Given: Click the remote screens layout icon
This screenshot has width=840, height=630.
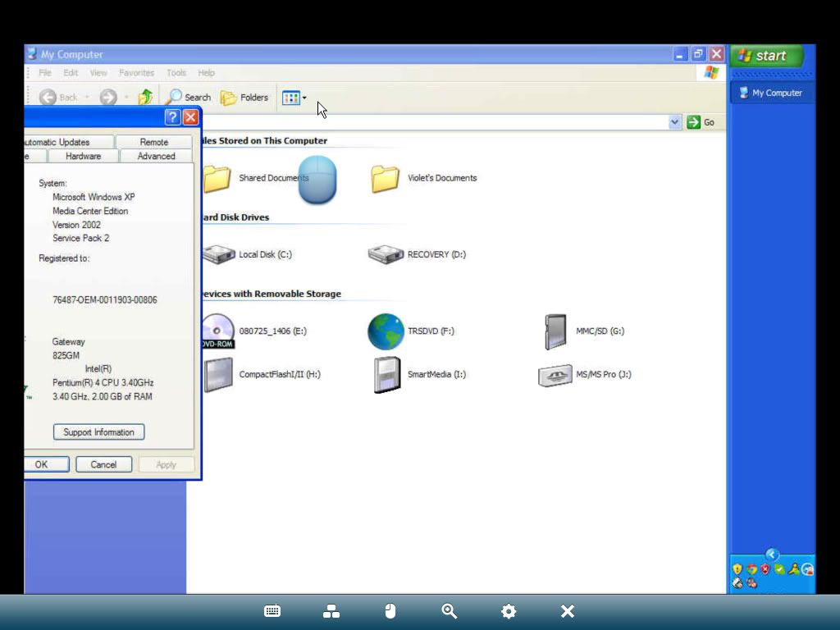Looking at the screenshot, I should [331, 611].
